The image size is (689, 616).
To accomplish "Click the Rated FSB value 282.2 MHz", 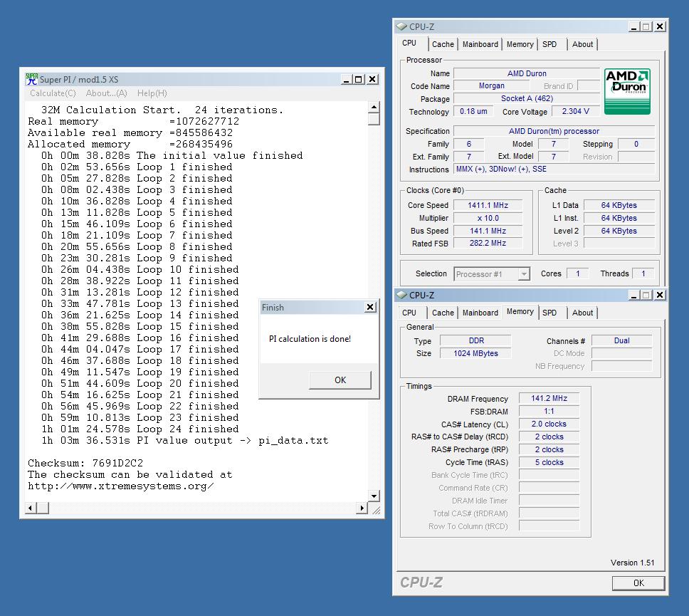I will [488, 243].
